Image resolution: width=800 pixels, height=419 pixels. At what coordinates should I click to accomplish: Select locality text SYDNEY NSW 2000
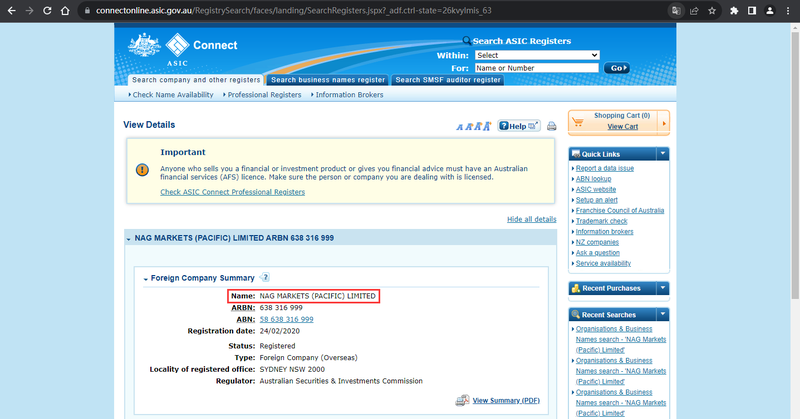(x=292, y=369)
